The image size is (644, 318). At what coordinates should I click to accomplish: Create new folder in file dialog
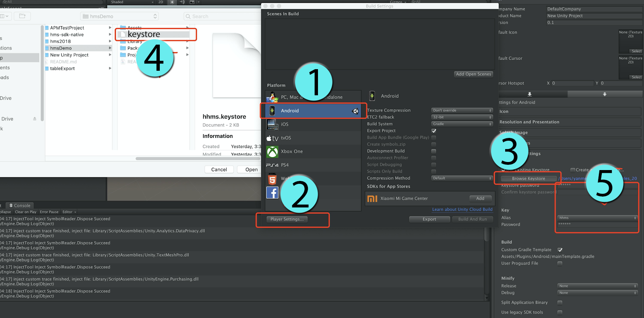coord(23,16)
